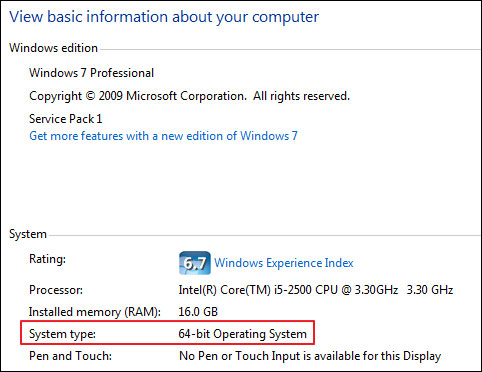This screenshot has width=482, height=372.
Task: Click the 'Processor:' label
Action: [x=56, y=290]
